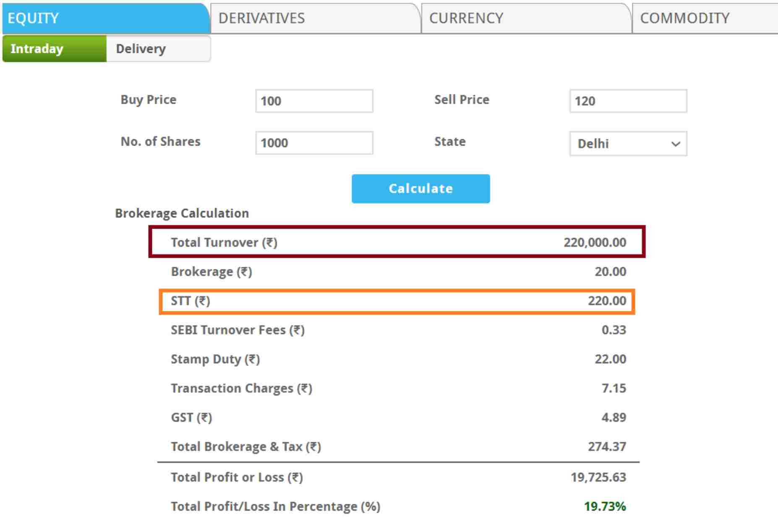Open the DERIVATIVES tab
Viewport: 778px width, 532px height.
[315, 18]
